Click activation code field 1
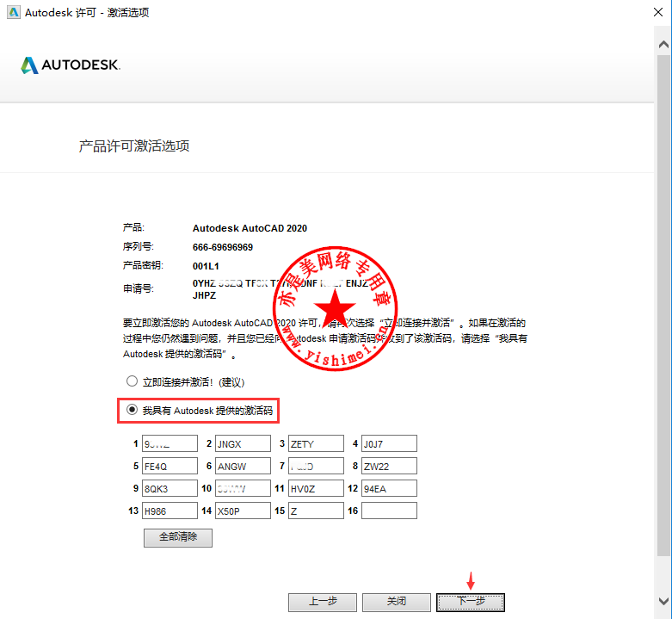Viewport: 672px width, 619px height. (x=170, y=443)
